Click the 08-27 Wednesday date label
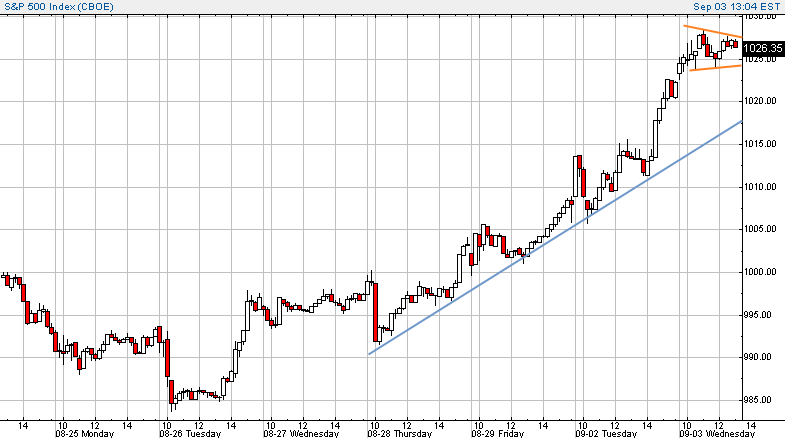 (x=301, y=433)
